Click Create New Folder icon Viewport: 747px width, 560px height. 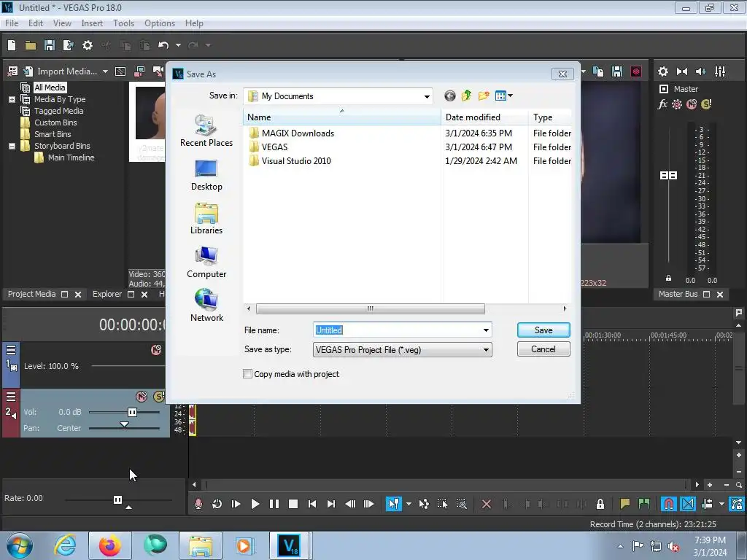484,96
